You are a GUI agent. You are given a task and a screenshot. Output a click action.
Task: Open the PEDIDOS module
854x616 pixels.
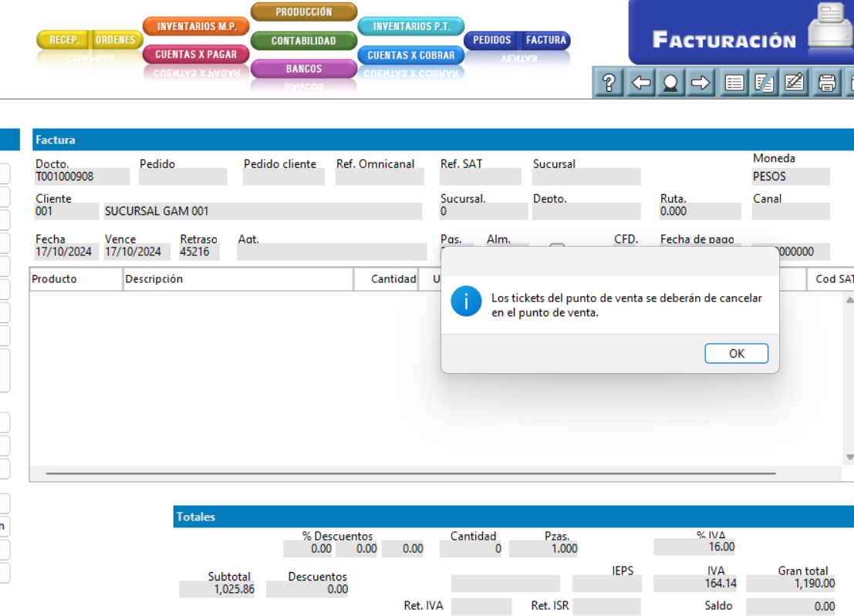coord(492,40)
